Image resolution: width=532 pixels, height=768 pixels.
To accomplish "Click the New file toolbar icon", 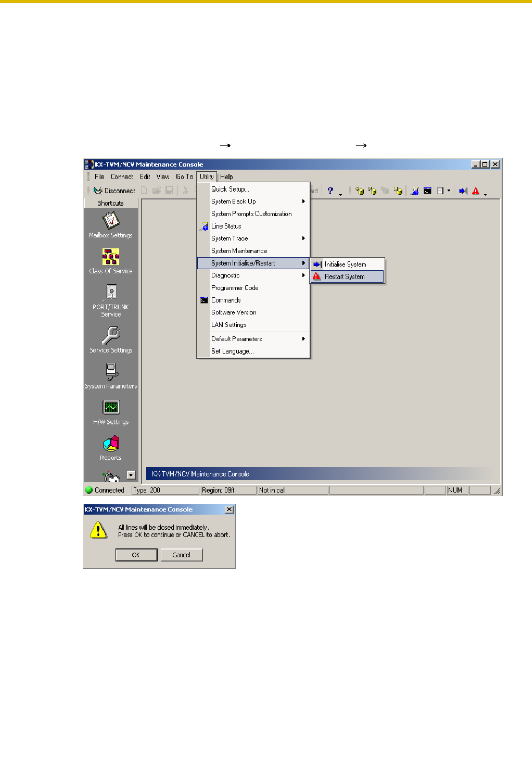I will point(144,191).
